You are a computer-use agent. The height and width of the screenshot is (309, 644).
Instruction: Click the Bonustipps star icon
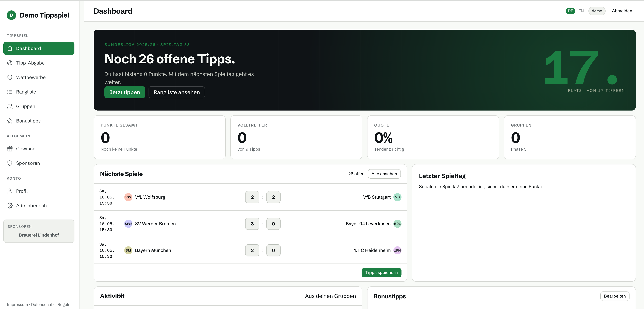coord(10,121)
